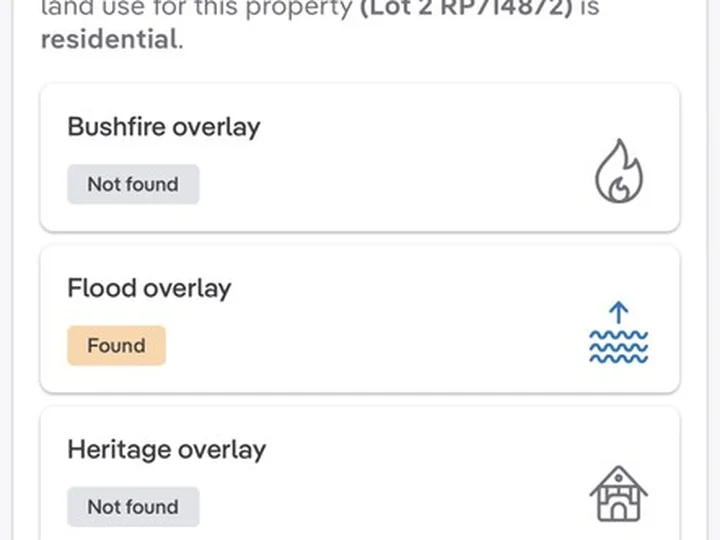Open the Bushfire overlay card

360,158
